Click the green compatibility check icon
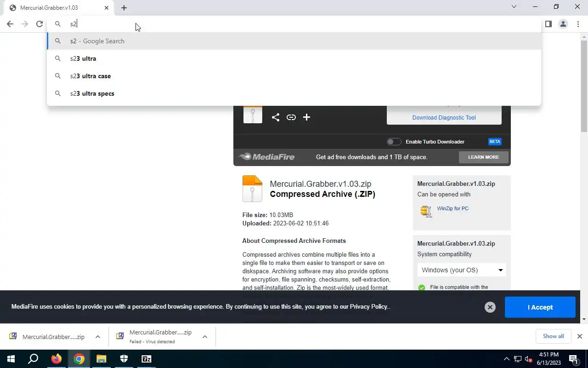Screen dimensions: 588x368 (x=422, y=287)
